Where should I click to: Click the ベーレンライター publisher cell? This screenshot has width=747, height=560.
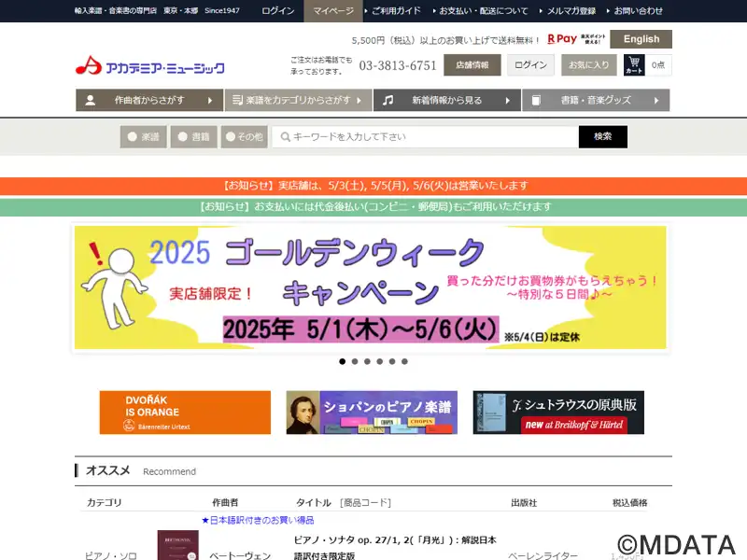point(543,555)
